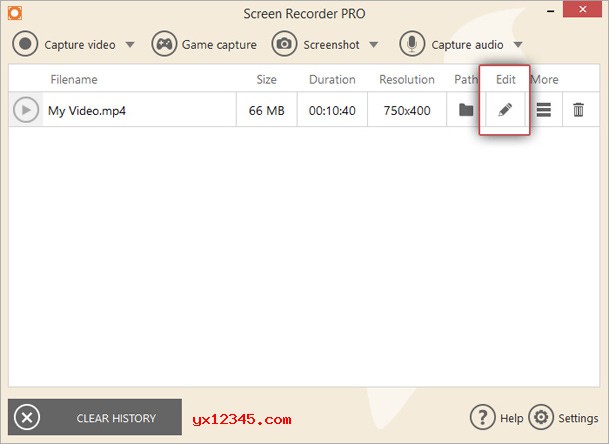
Task: Click the Capture audio microphone icon
Action: (x=412, y=44)
